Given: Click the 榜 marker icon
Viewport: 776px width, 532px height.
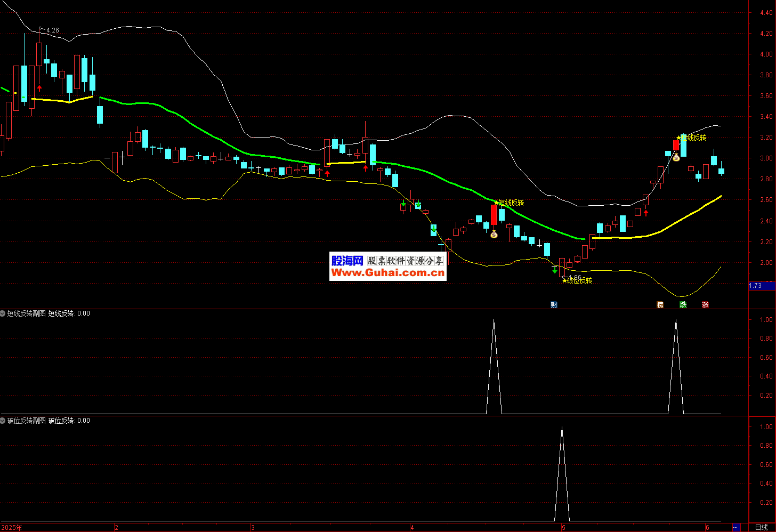Looking at the screenshot, I should pyautogui.click(x=660, y=305).
